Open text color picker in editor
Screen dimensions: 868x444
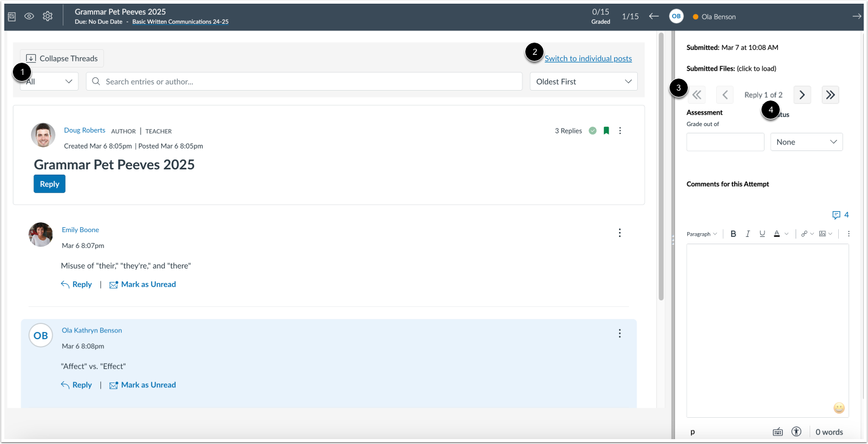[x=777, y=234]
